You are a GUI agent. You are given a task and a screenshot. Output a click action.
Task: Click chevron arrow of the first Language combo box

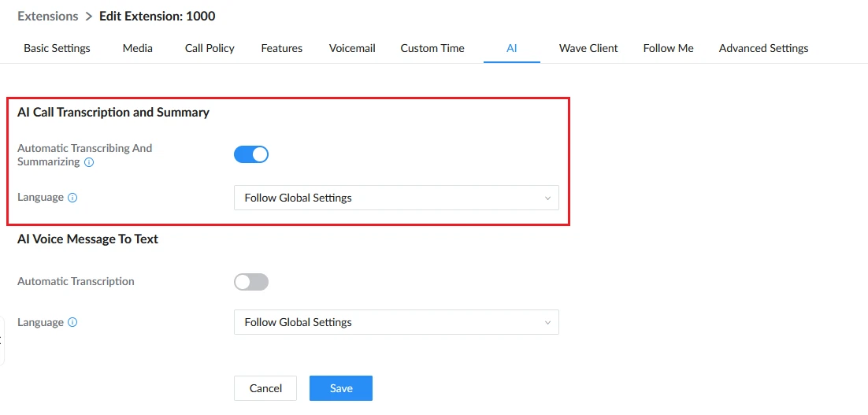point(547,198)
